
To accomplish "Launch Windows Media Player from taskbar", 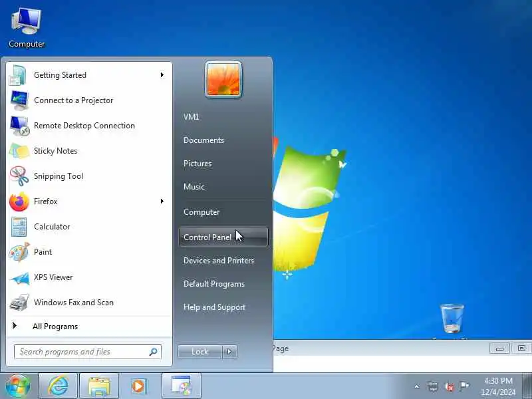I will [x=139, y=386].
